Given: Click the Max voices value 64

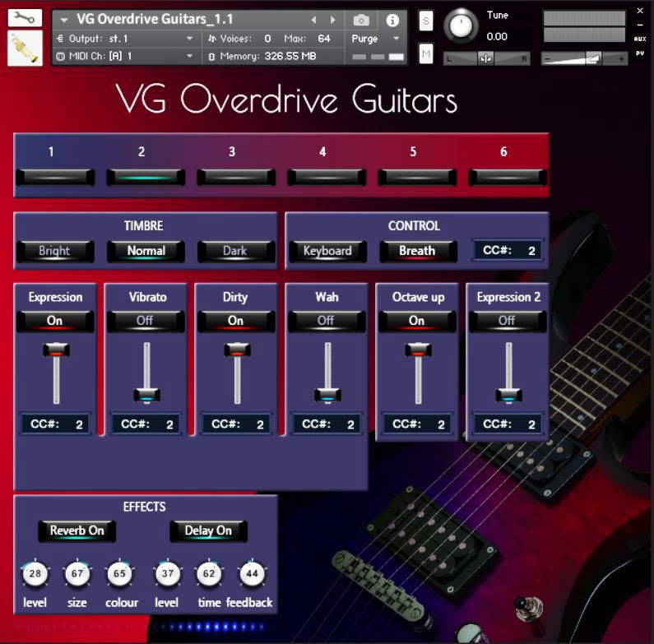Looking at the screenshot, I should [x=323, y=39].
